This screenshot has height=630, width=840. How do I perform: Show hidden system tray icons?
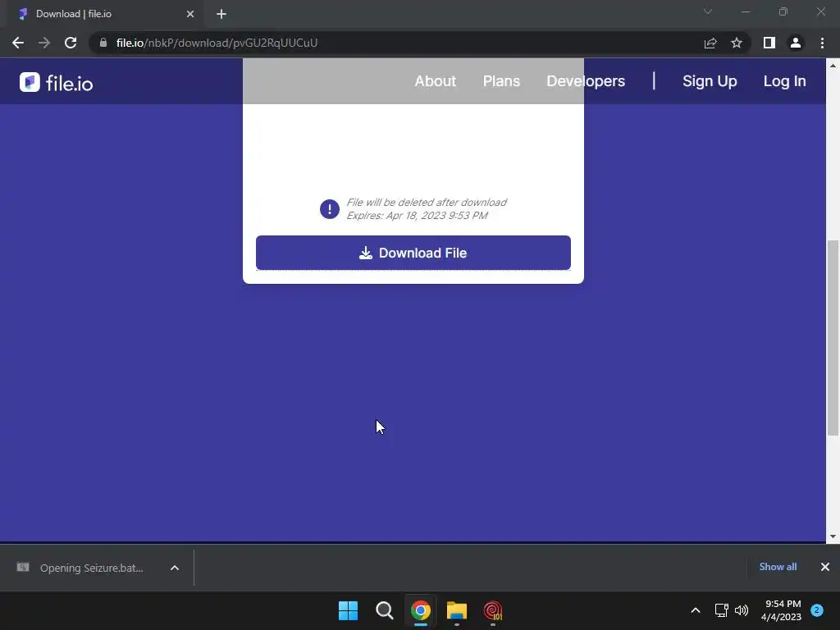point(696,610)
